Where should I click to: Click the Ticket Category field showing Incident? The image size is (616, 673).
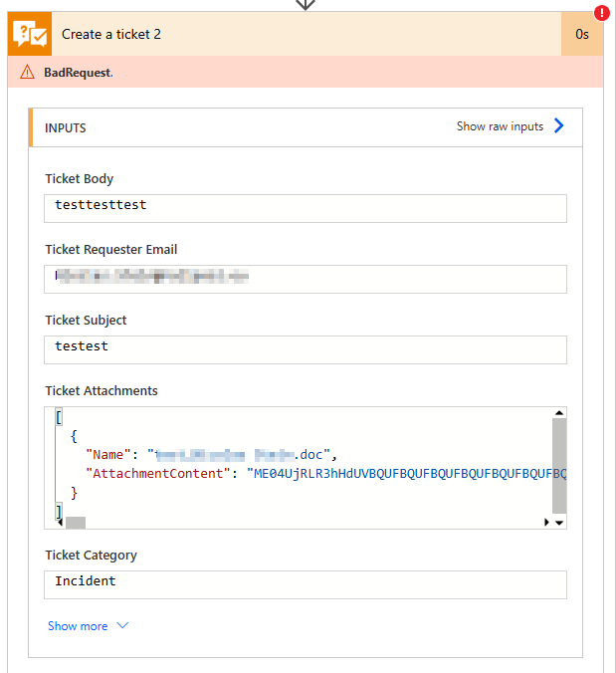pyautogui.click(x=306, y=584)
